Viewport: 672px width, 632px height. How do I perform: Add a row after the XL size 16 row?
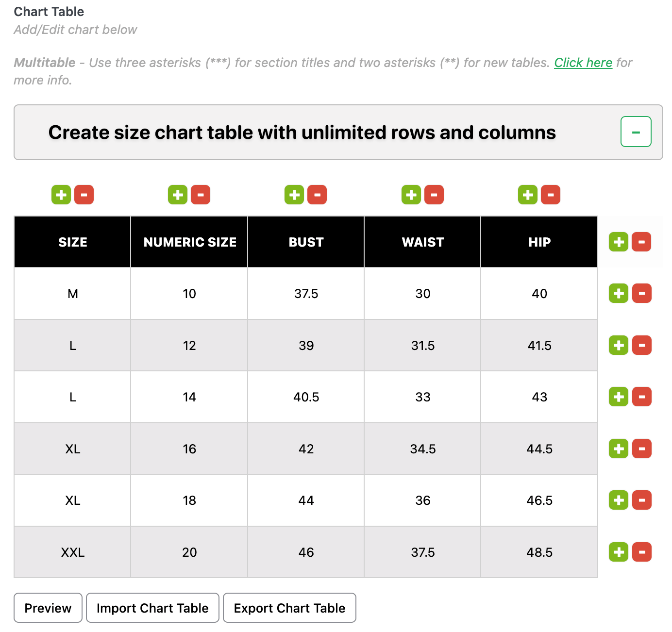pyautogui.click(x=618, y=449)
